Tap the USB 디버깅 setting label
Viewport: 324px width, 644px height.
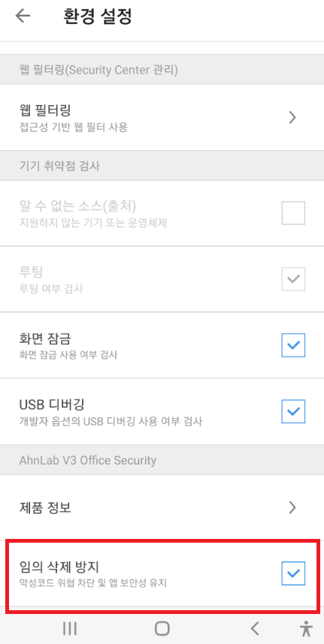[52, 405]
